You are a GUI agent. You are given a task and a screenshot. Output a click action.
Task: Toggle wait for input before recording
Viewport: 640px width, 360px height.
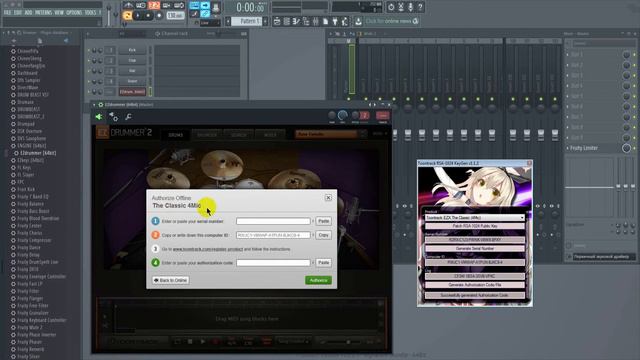tap(141, 5)
